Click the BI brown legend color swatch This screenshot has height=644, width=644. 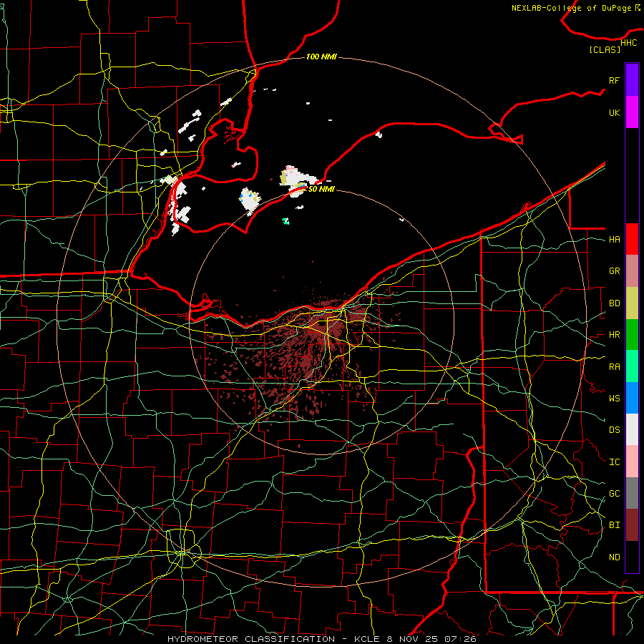pos(632,525)
